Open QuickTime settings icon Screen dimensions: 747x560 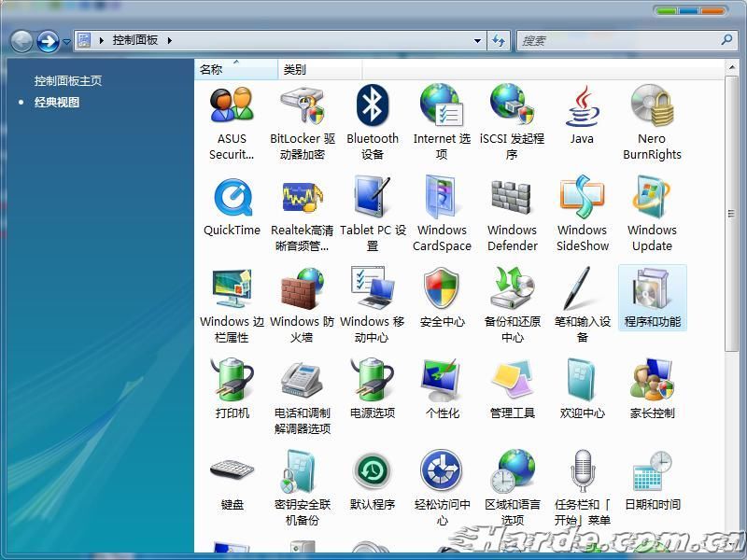click(x=232, y=206)
